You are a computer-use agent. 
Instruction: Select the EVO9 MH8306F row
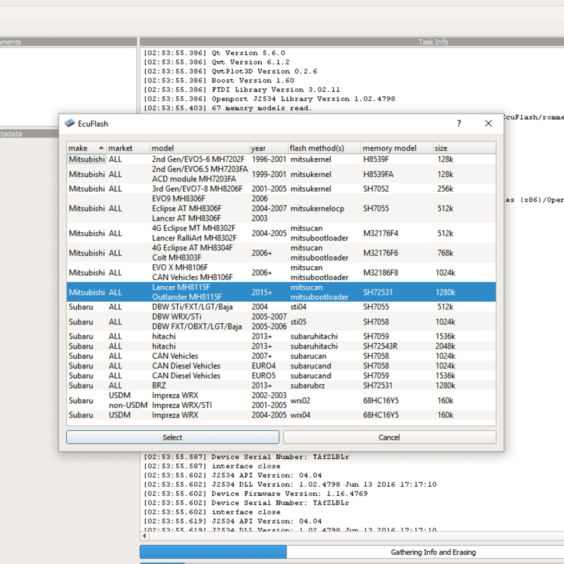281,208
